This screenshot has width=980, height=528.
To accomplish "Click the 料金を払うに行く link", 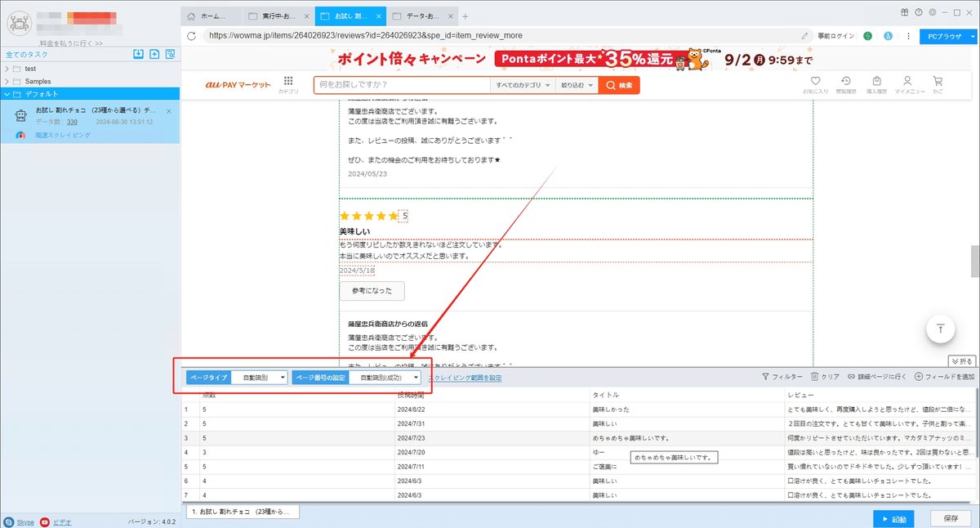I will [x=70, y=43].
